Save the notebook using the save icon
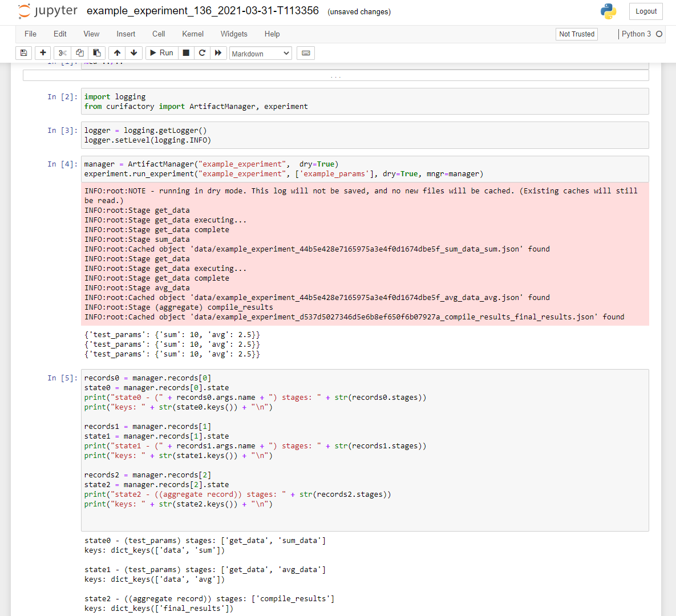Image resolution: width=676 pixels, height=616 pixels. pos(23,52)
